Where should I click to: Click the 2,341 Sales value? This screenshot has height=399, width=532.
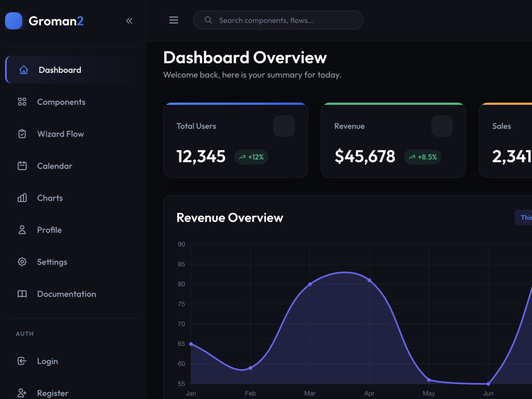point(512,156)
